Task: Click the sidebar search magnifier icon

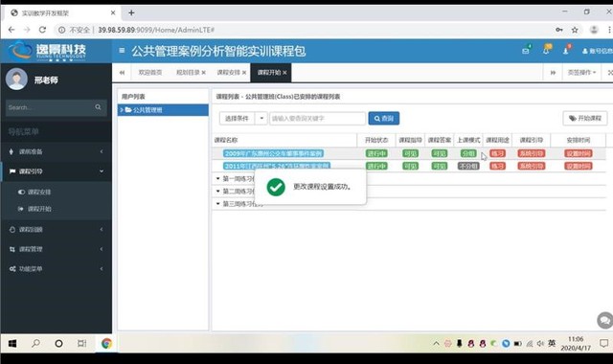Action: click(98, 107)
